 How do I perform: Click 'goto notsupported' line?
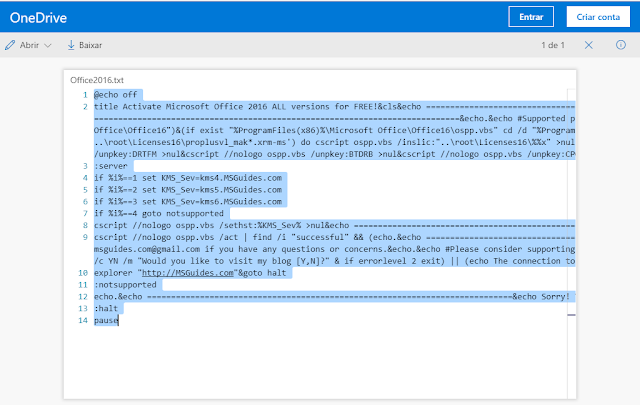click(159, 213)
